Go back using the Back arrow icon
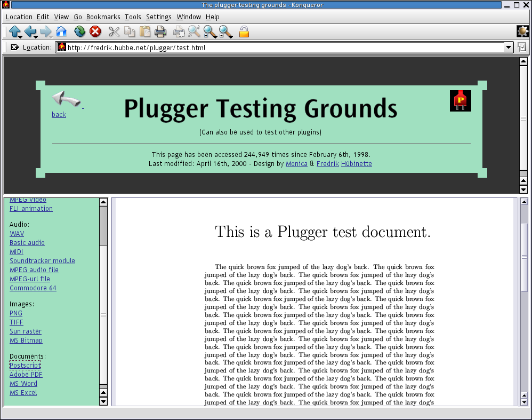 click(x=30, y=31)
